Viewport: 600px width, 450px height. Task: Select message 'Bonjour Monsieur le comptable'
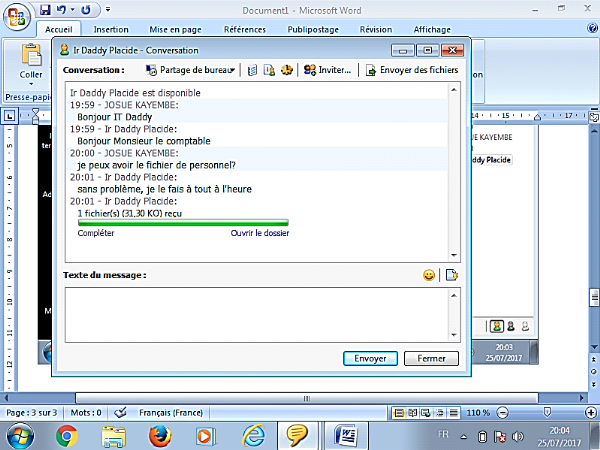point(144,141)
